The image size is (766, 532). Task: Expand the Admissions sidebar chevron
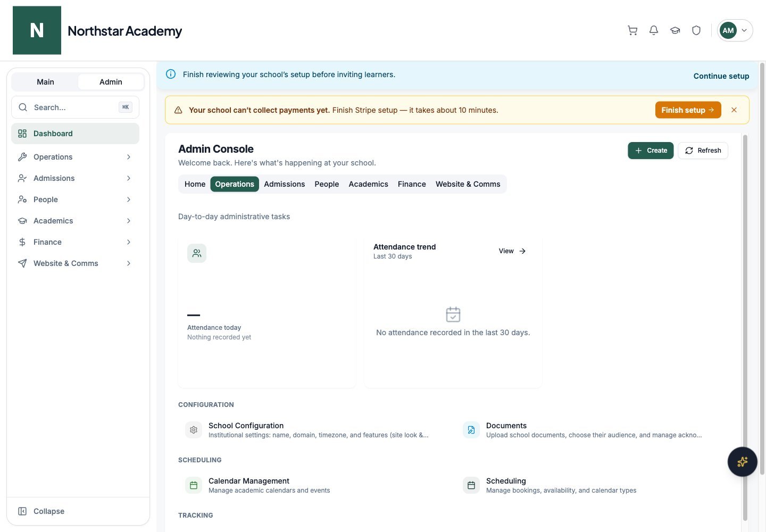[x=129, y=178]
